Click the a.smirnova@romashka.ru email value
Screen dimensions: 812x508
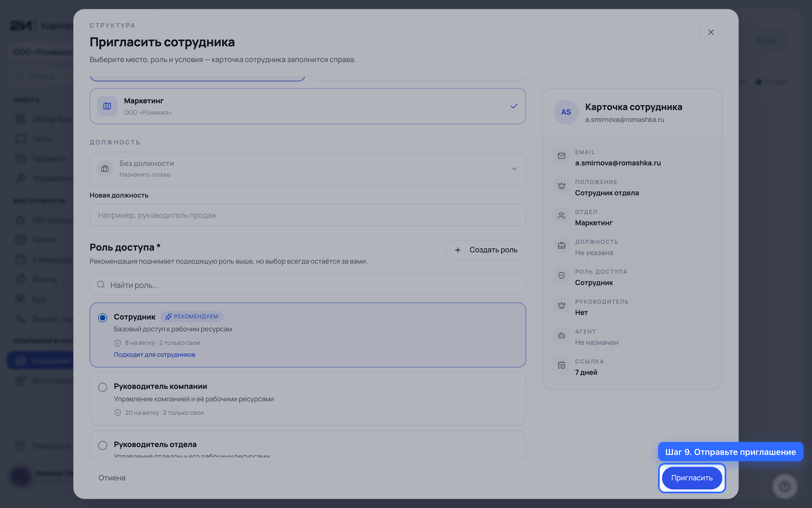click(618, 163)
